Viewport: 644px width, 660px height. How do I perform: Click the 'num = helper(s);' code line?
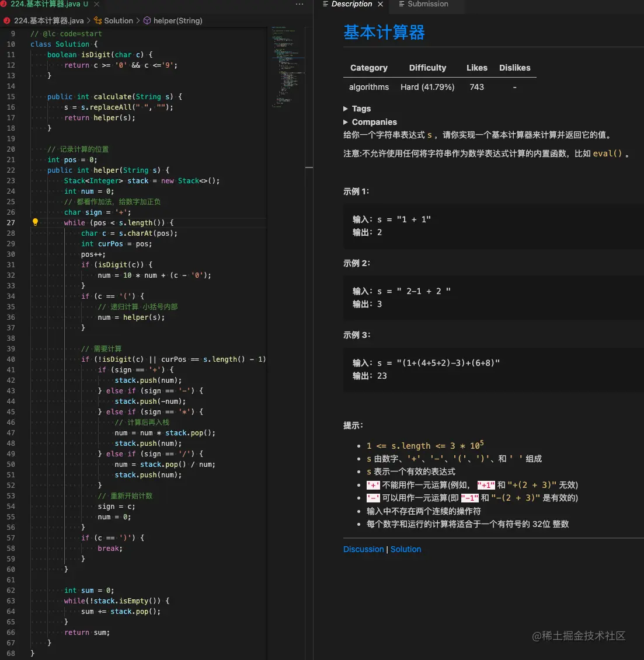[131, 317]
